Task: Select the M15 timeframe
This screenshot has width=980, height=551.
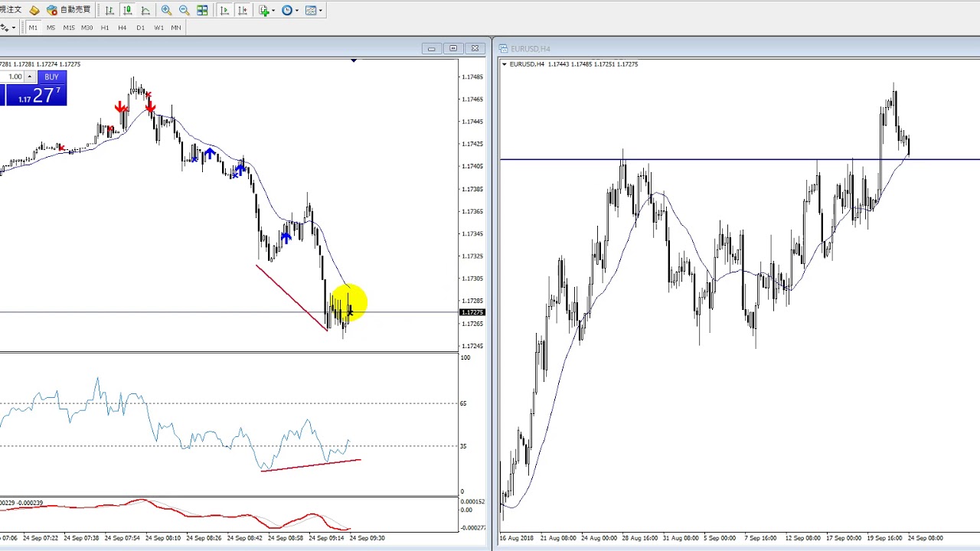Action: click(69, 28)
